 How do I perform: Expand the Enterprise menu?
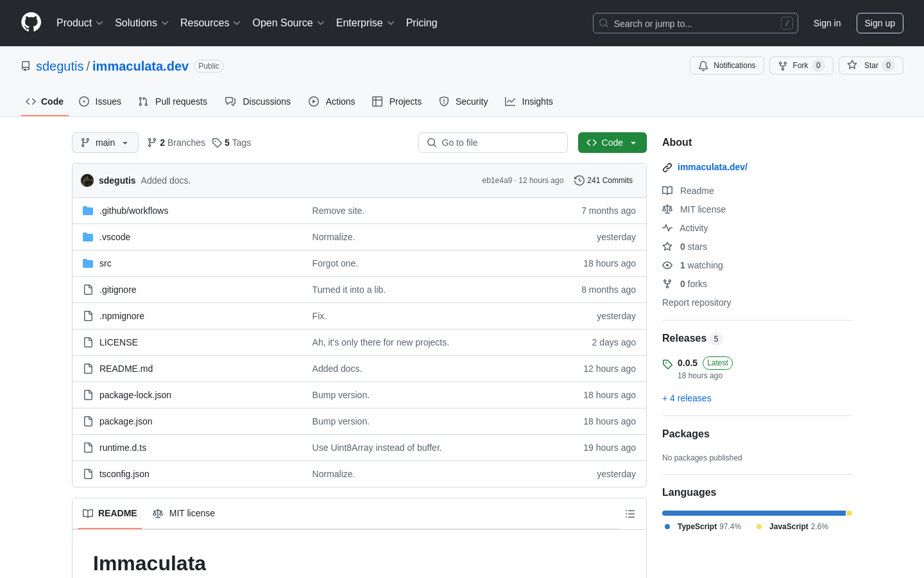365,23
